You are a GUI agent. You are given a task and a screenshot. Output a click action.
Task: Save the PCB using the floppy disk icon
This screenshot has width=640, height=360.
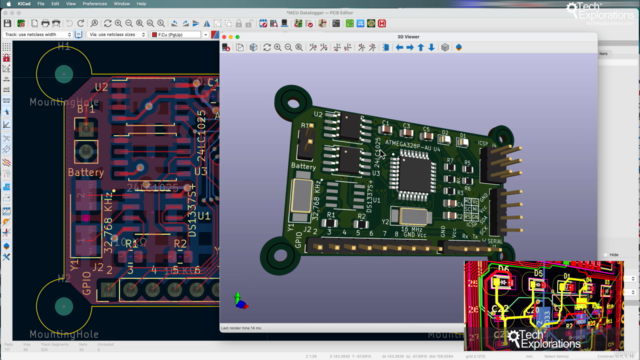point(7,24)
